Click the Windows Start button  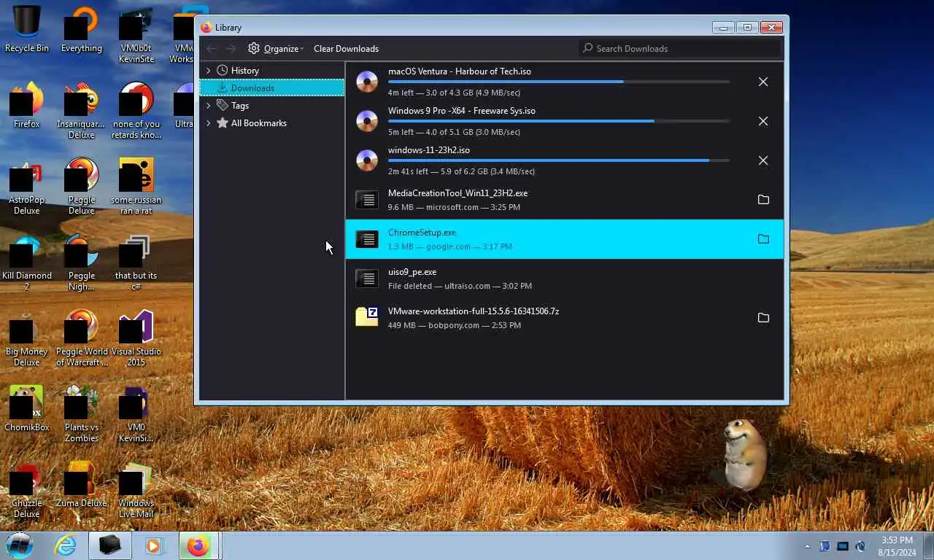20,545
